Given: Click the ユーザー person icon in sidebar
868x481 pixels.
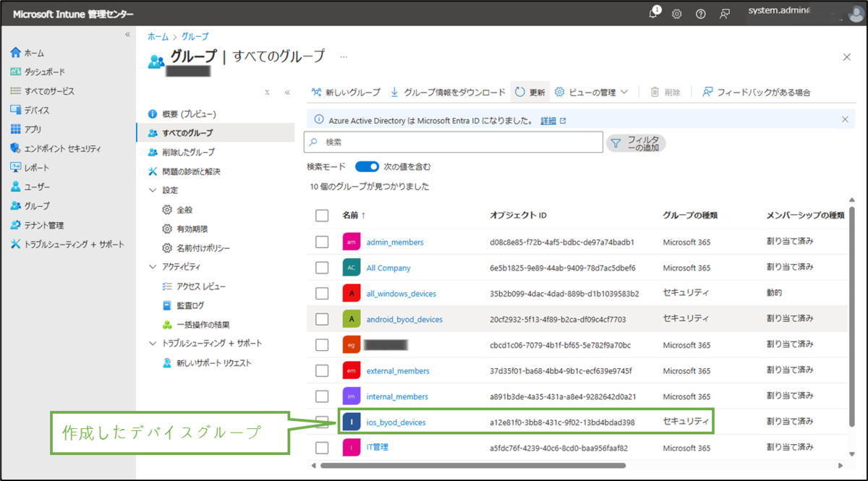Looking at the screenshot, I should click(16, 187).
